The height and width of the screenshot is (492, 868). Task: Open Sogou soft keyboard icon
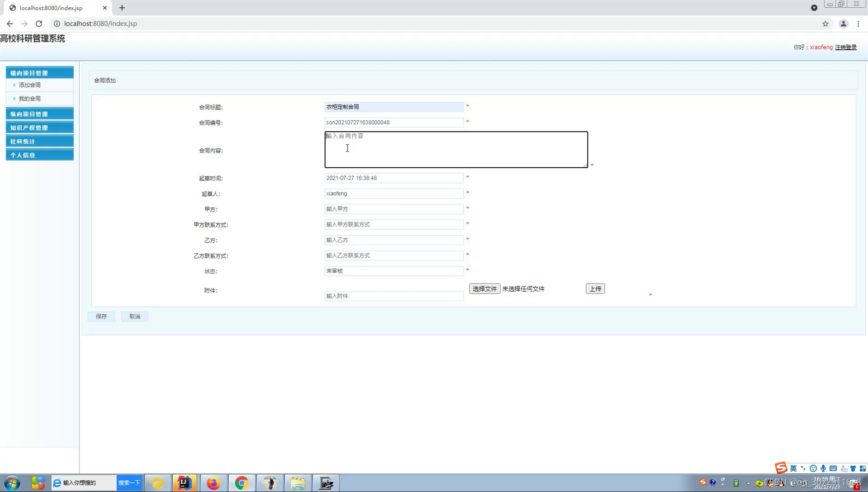pyautogui.click(x=833, y=468)
